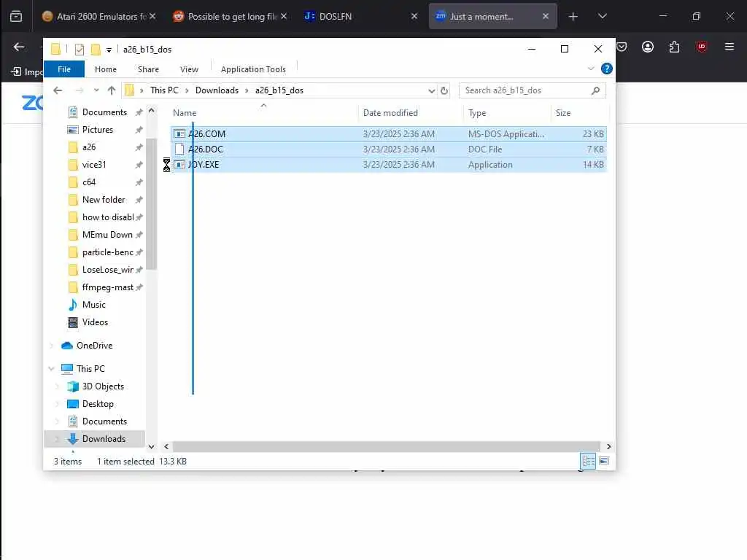
Task: Open Documents in Quick access
Action: 104,112
